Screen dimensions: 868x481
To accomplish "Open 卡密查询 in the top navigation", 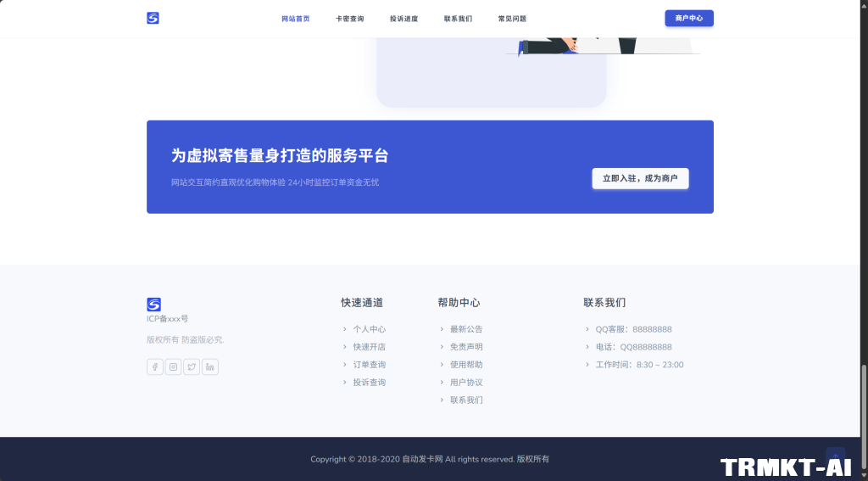I will tap(350, 19).
